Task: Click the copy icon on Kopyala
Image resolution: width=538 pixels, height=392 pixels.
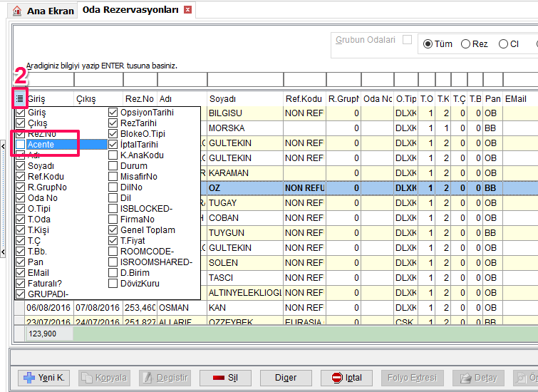Action: point(86,378)
